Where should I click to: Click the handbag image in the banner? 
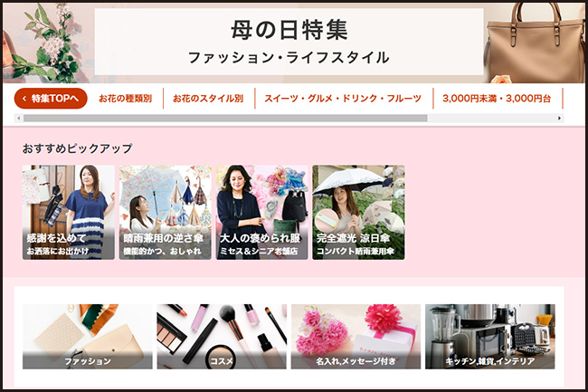pyautogui.click(x=536, y=42)
